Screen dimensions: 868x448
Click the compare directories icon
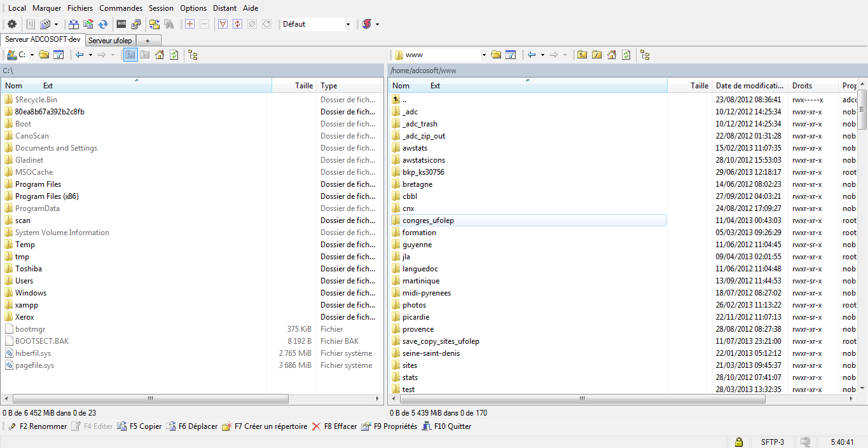coord(74,24)
